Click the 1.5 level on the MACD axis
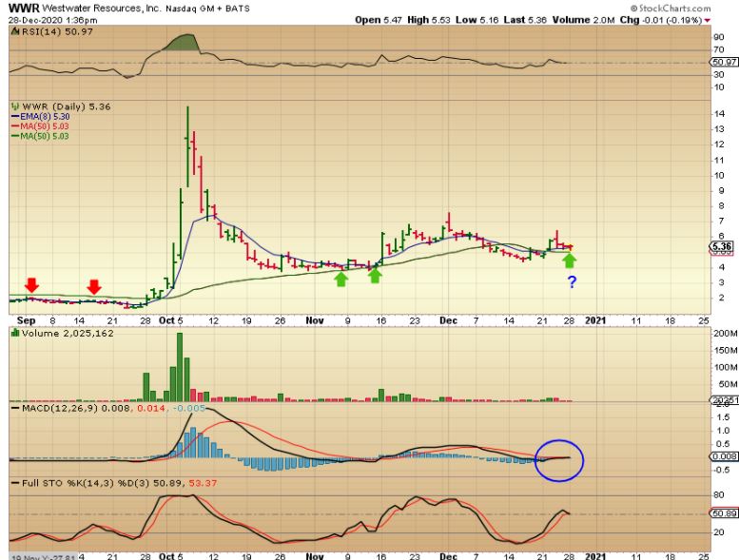 [x=723, y=417]
